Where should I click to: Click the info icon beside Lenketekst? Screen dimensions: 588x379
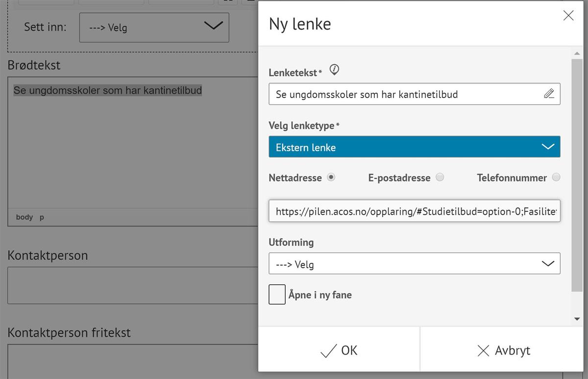coord(334,70)
